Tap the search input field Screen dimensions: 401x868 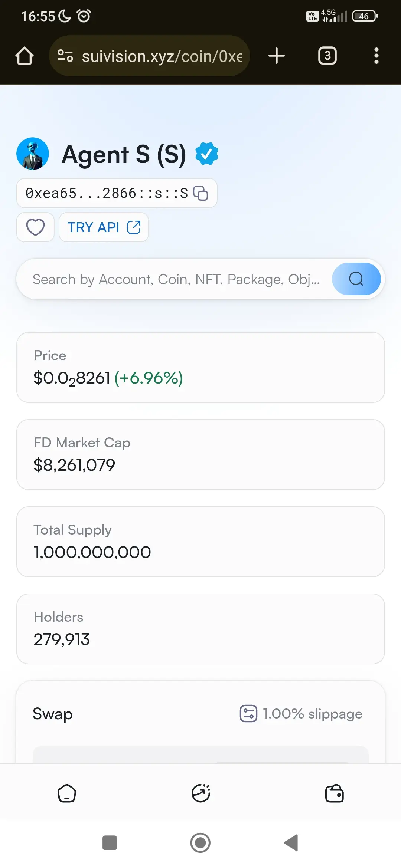click(176, 279)
